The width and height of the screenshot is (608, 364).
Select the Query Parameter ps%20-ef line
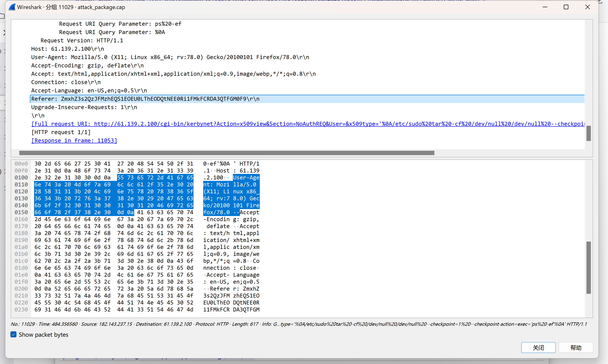pos(120,24)
